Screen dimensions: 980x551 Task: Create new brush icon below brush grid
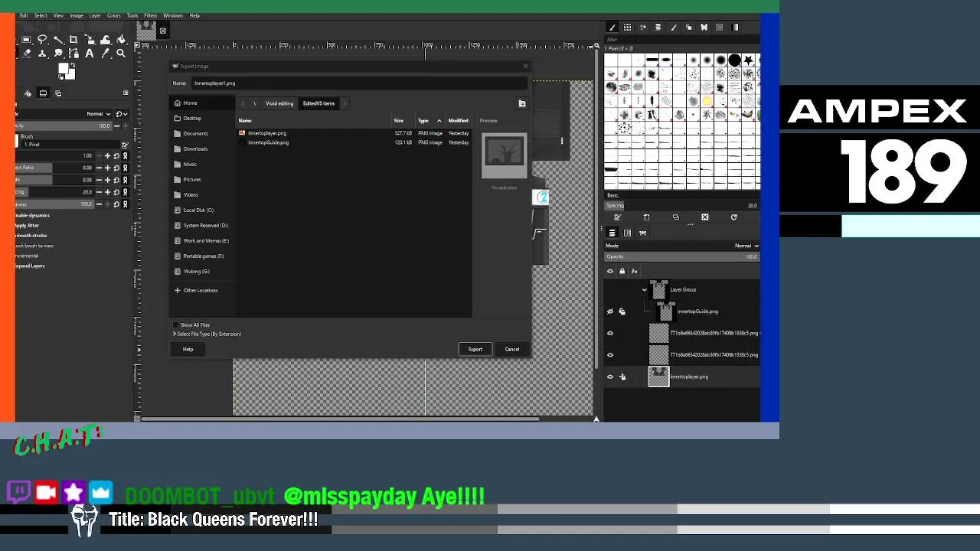(646, 217)
